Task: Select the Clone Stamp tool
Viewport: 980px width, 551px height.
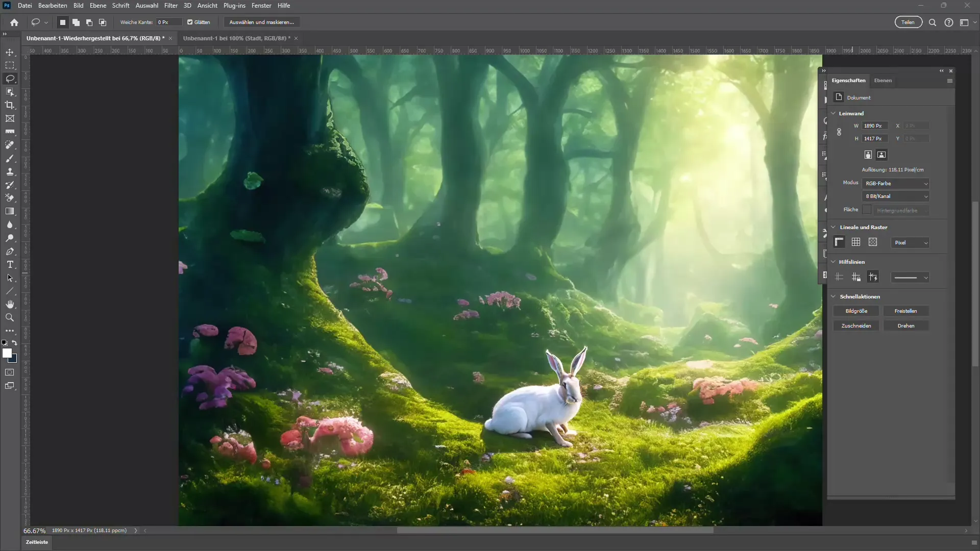Action: click(10, 171)
